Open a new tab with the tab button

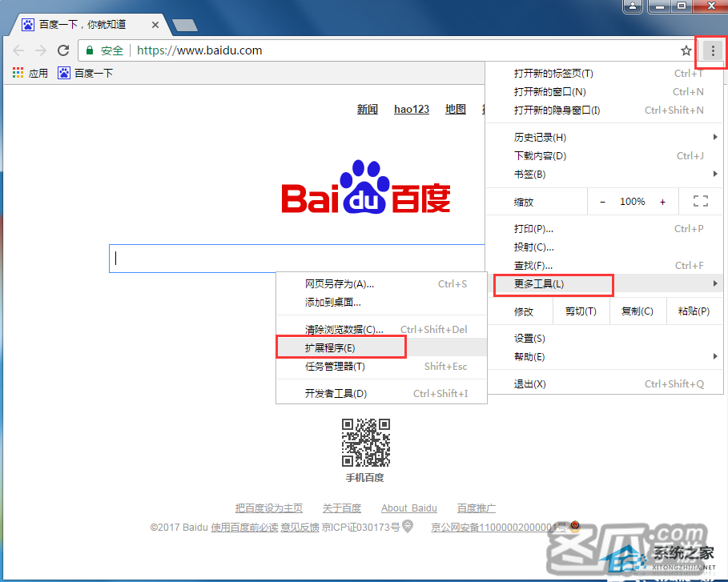point(185,25)
